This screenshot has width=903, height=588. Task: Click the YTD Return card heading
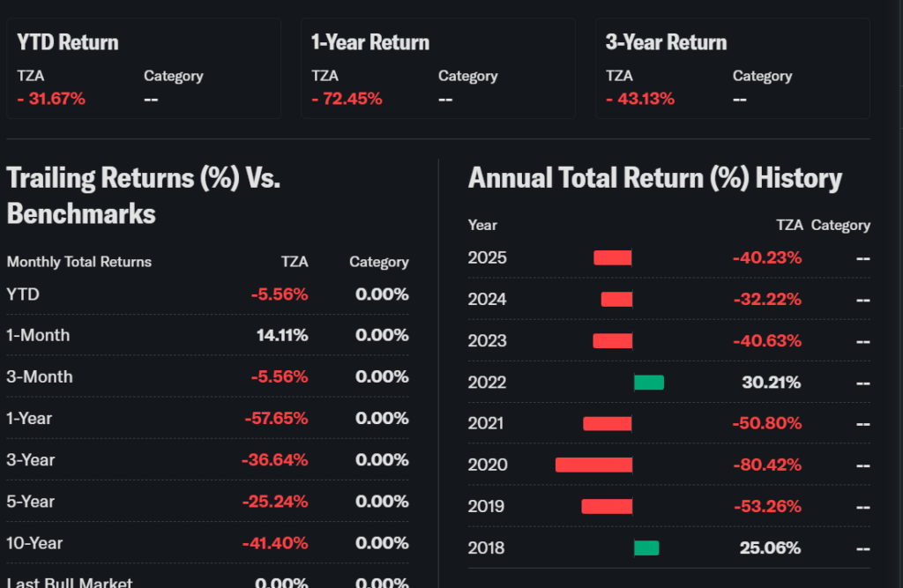pos(68,42)
